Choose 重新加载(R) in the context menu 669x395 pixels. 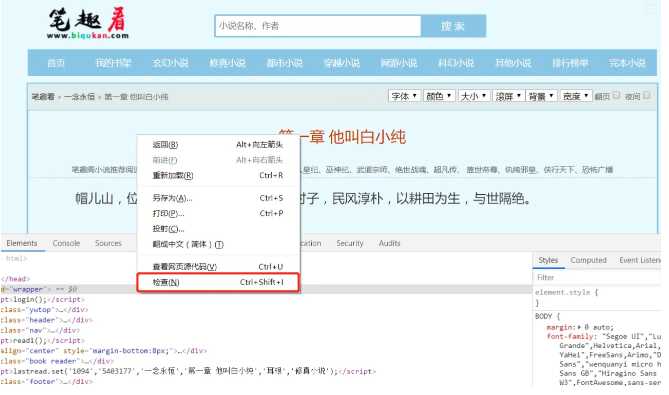click(218, 175)
